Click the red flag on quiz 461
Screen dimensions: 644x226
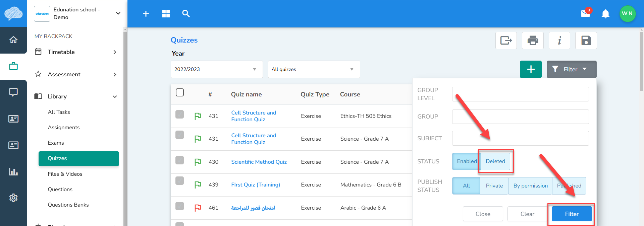click(x=198, y=208)
